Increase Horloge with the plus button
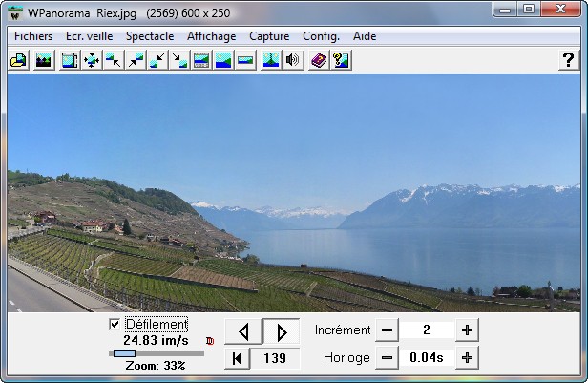Viewport: 588px width, 383px height. point(467,358)
